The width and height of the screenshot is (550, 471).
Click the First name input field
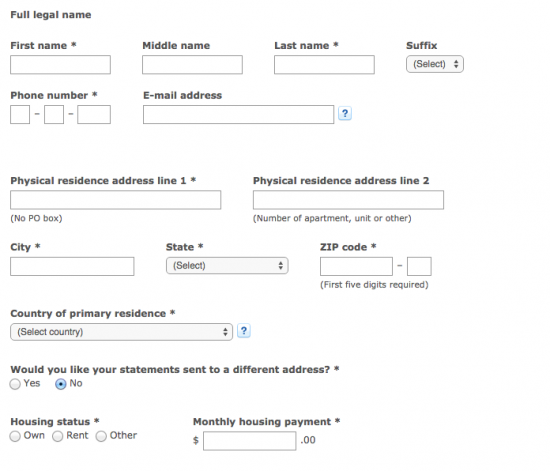60,65
